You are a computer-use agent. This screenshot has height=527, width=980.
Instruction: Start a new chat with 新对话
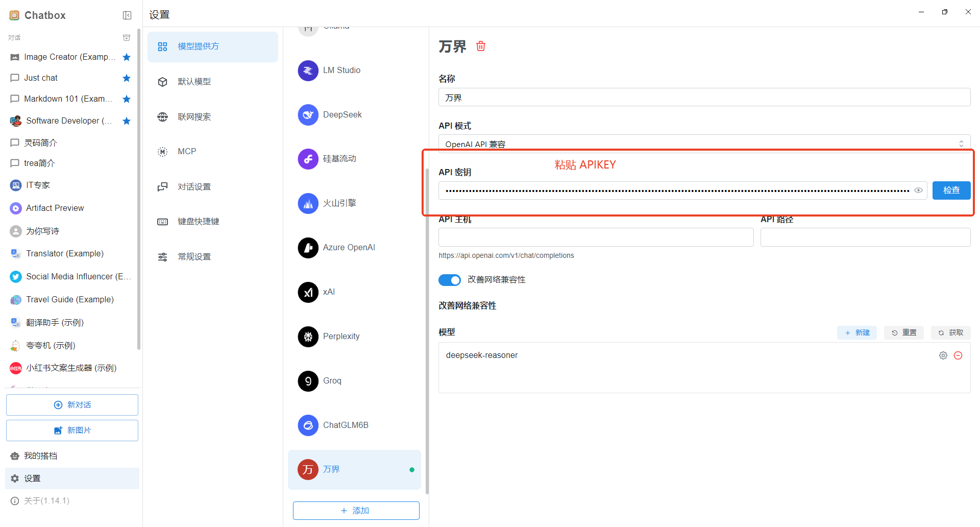click(x=72, y=405)
